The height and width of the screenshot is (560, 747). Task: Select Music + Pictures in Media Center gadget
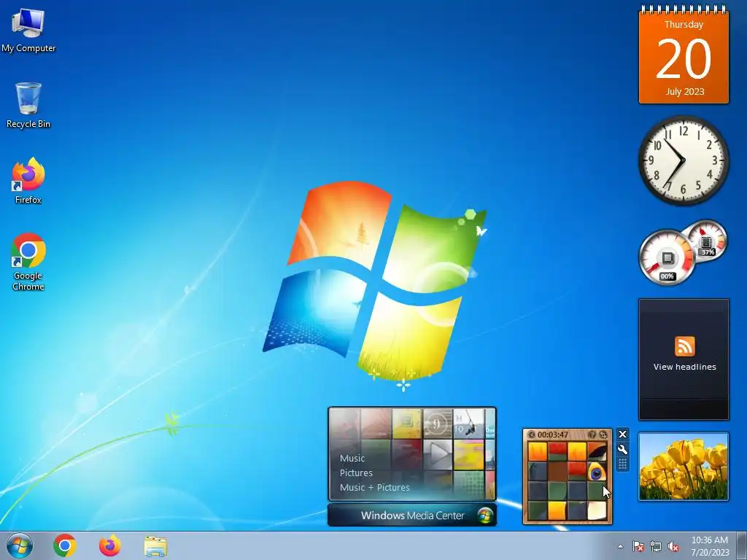click(x=374, y=487)
